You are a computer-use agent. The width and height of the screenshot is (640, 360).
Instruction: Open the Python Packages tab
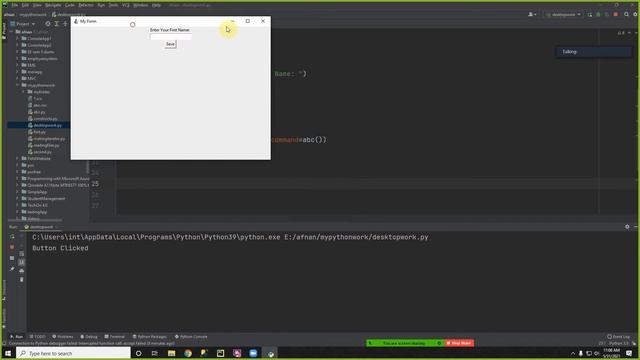coord(149,337)
